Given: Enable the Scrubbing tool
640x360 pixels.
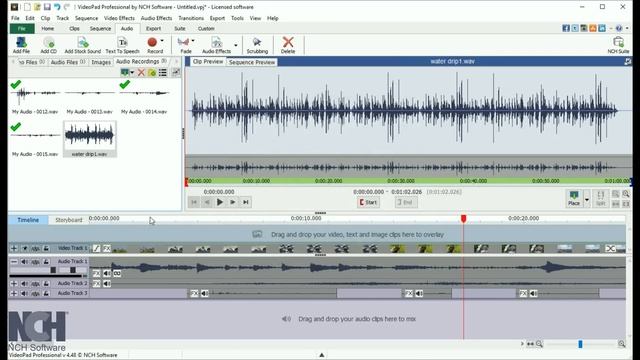Looking at the screenshot, I should coord(257,45).
